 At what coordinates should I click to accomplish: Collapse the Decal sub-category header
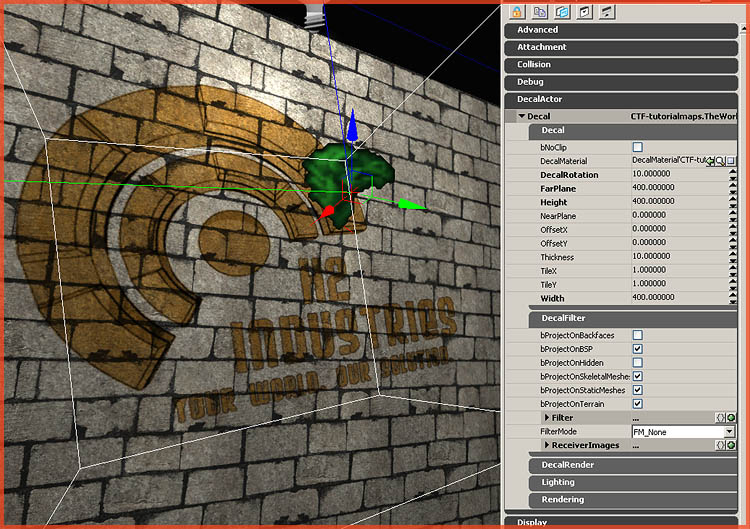(633, 131)
